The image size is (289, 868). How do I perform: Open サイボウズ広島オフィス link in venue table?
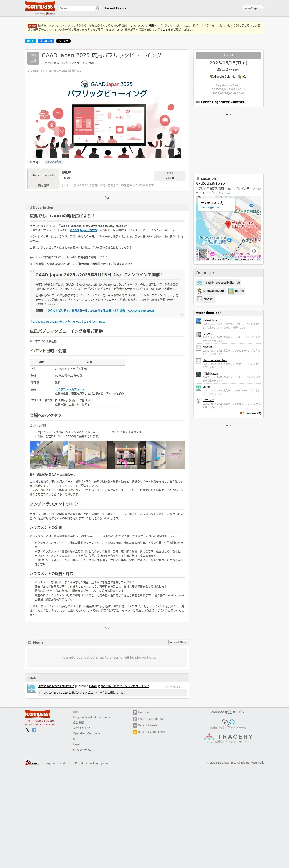pos(70,389)
